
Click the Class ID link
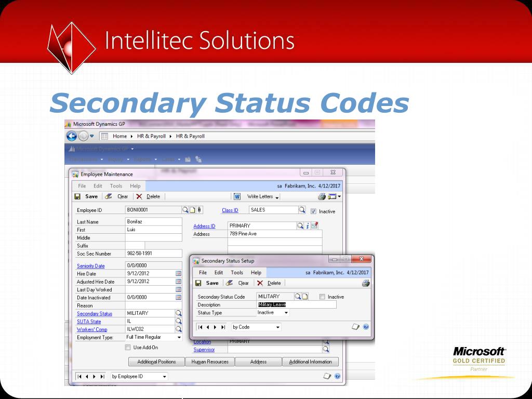point(230,210)
